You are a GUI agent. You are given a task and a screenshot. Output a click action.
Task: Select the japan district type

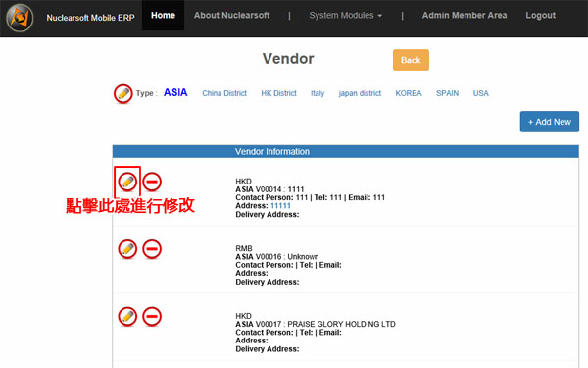(360, 93)
